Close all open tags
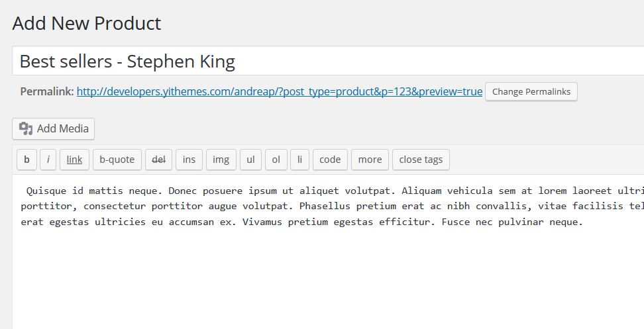 tap(421, 160)
